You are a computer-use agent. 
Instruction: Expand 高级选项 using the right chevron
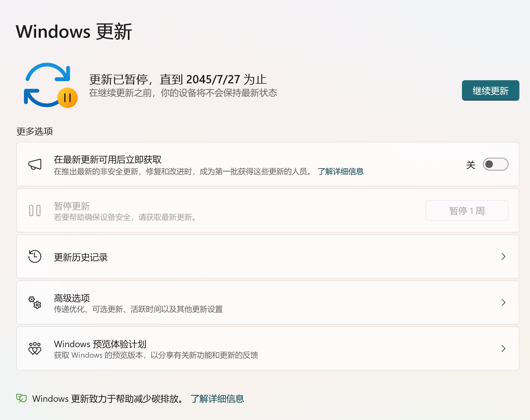(503, 302)
